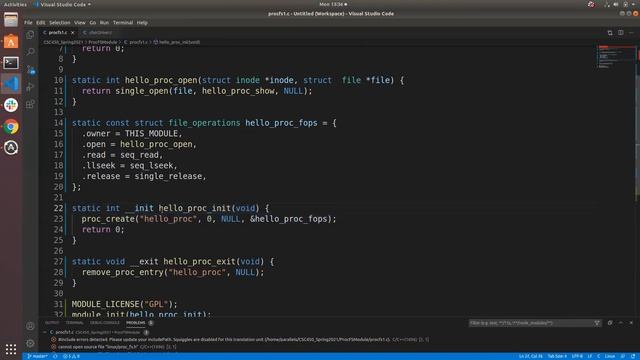The height and width of the screenshot is (360, 640).
Task: Open the Manage gear icon
Action: click(30, 343)
